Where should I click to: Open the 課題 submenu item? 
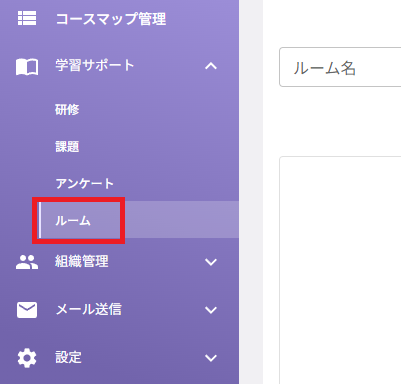point(67,147)
